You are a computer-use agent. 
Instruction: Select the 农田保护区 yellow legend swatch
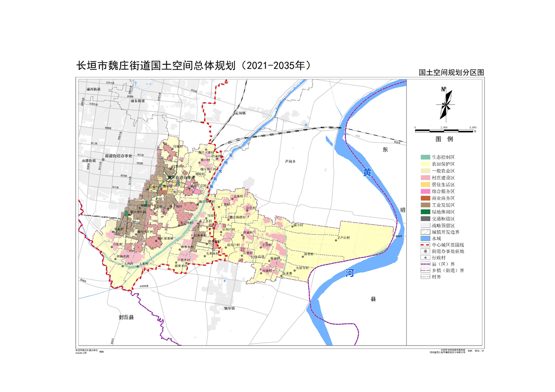(x=424, y=164)
